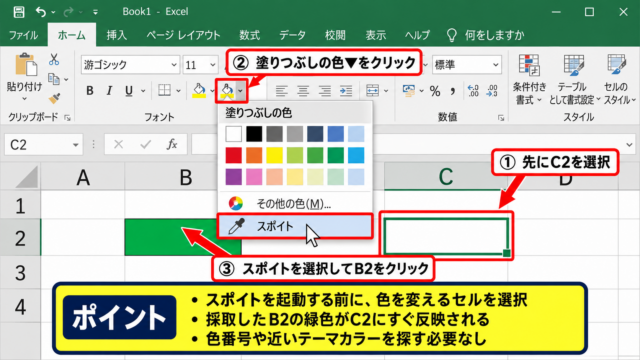Switch to the 表示 ribbon tab

[376, 35]
